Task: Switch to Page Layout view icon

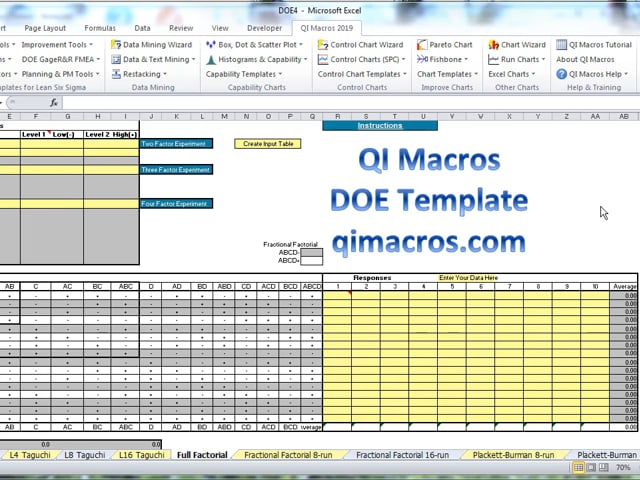Action: click(591, 467)
